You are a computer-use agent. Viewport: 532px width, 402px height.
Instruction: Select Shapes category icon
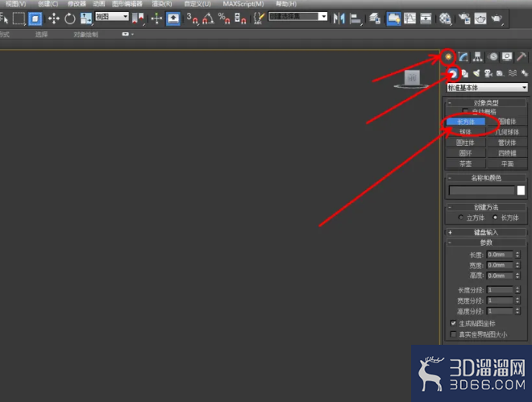click(x=465, y=73)
